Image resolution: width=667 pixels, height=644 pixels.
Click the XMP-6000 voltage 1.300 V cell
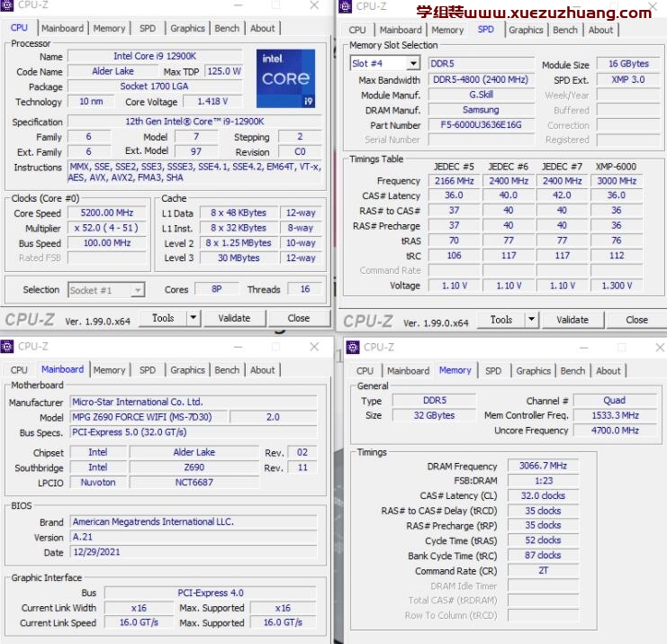click(617, 286)
